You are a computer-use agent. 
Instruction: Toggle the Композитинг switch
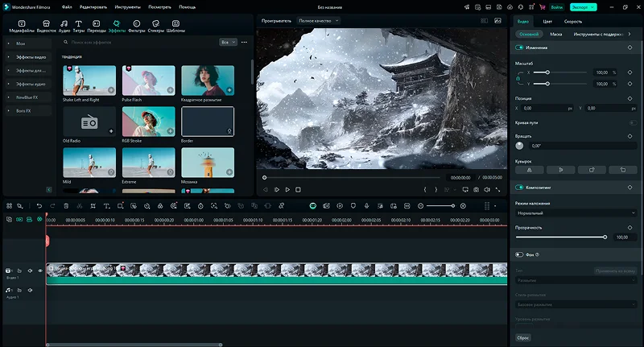pos(519,188)
